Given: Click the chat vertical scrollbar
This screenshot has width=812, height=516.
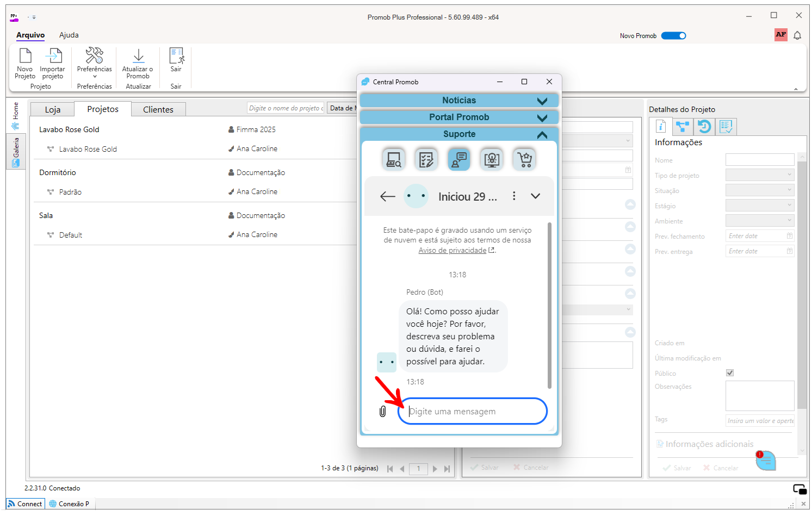Looking at the screenshot, I should (x=549, y=306).
